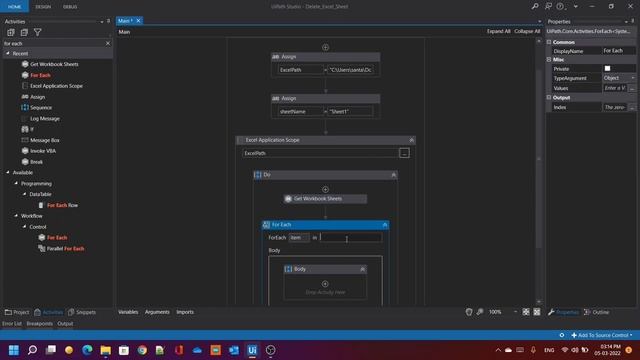This screenshot has width=640, height=360.
Task: Add activity via plus icon inside Do
Action: point(325,189)
